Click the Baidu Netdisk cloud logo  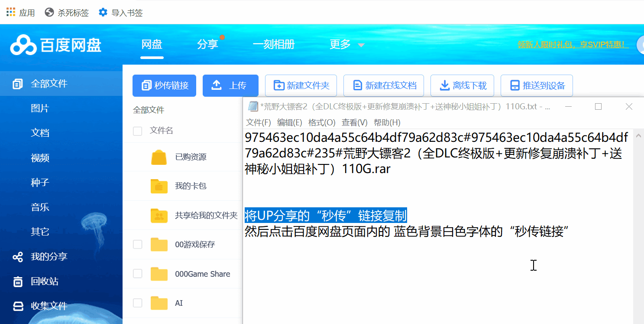23,45
